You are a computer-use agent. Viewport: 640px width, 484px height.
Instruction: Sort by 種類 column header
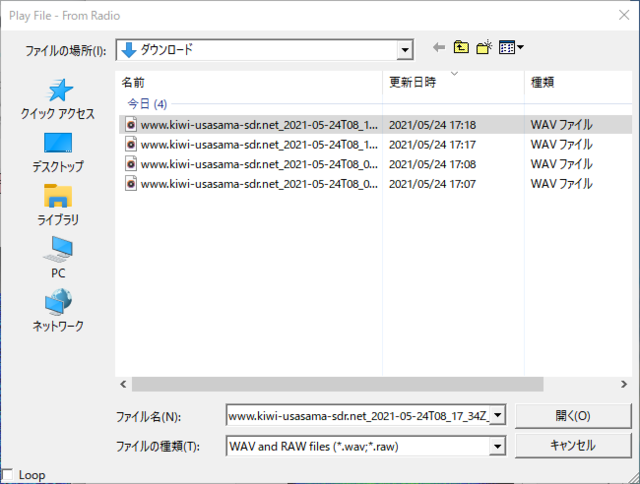point(578,82)
